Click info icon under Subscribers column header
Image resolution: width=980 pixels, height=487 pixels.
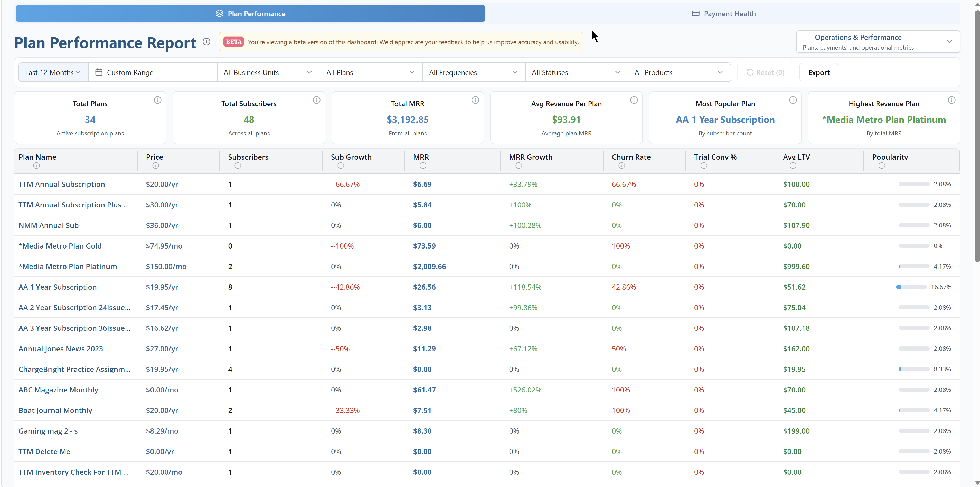click(x=238, y=165)
